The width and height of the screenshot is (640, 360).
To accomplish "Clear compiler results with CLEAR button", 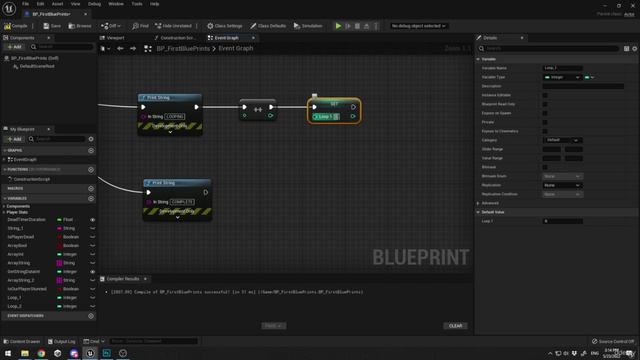I will (x=456, y=326).
